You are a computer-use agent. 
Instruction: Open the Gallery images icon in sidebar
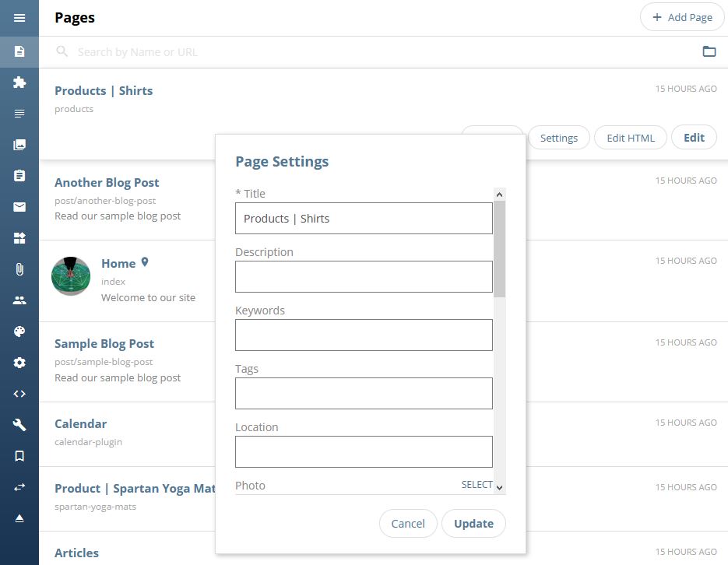tap(19, 145)
